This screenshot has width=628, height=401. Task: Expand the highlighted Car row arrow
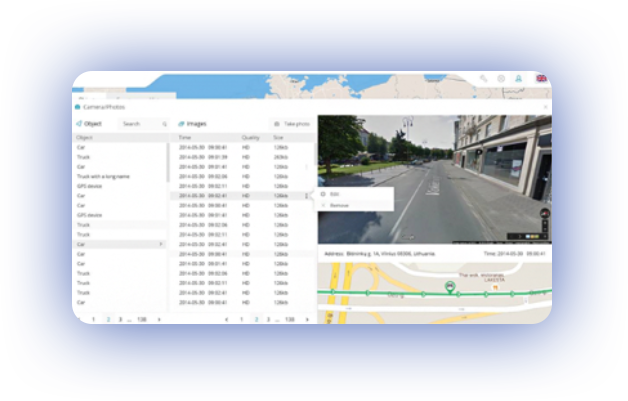[160, 244]
